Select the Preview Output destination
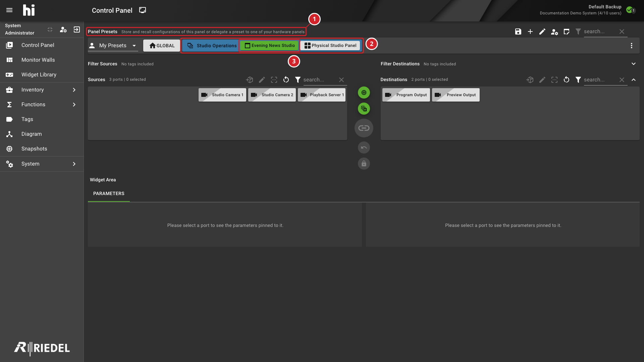644x362 pixels. point(456,95)
